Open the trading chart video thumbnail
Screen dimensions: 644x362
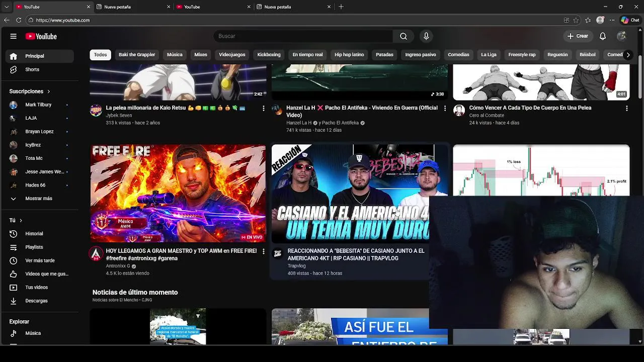[541, 170]
